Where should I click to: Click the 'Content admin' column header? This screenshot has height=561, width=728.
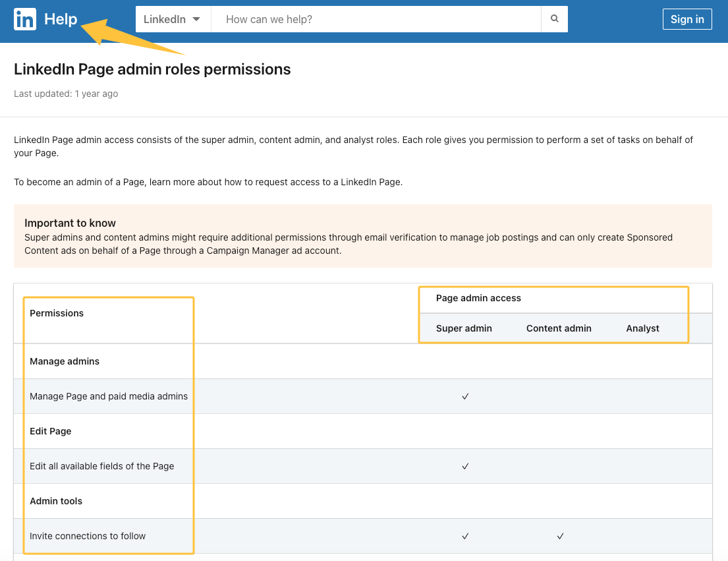(559, 328)
